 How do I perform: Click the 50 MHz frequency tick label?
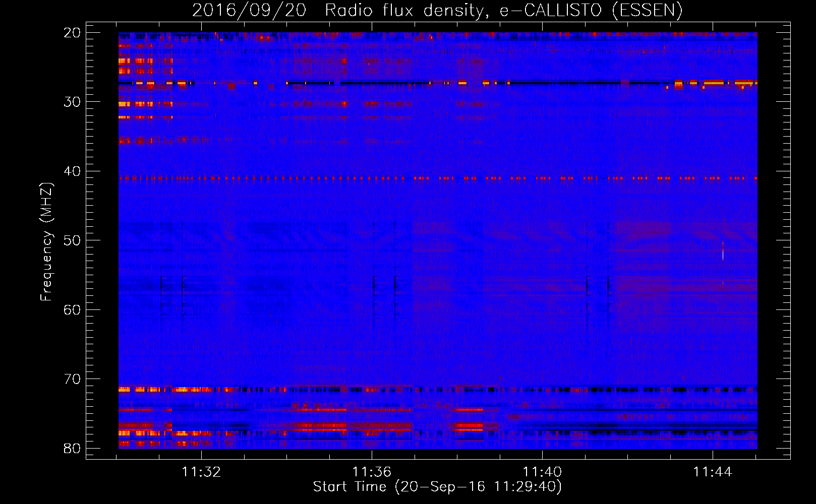click(x=72, y=240)
